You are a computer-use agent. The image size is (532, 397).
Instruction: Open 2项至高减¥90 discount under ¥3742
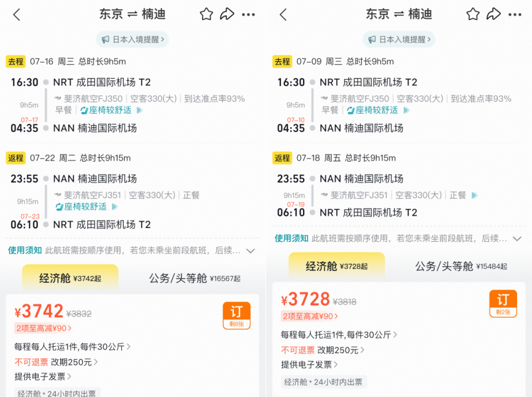44,328
